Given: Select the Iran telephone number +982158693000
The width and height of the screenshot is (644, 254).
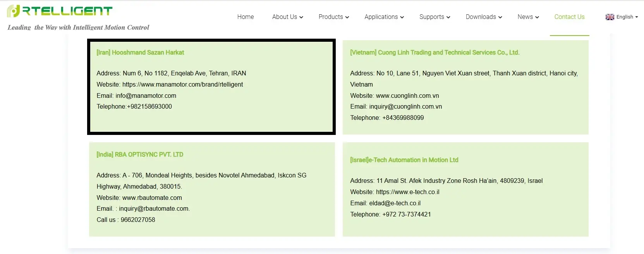Looking at the screenshot, I should click(x=149, y=107).
